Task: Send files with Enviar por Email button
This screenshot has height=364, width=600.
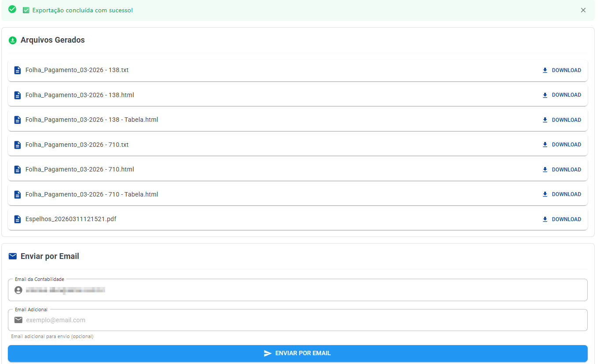Action: pos(298,353)
